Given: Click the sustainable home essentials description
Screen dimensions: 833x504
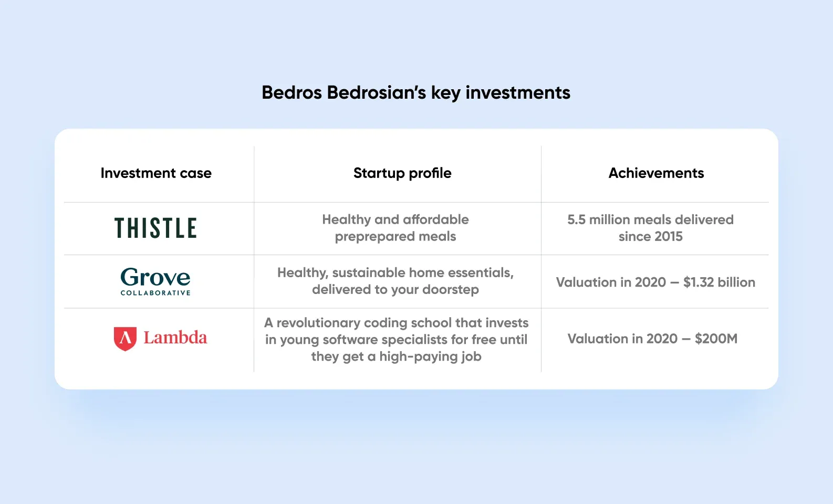Looking at the screenshot, I should [395, 281].
